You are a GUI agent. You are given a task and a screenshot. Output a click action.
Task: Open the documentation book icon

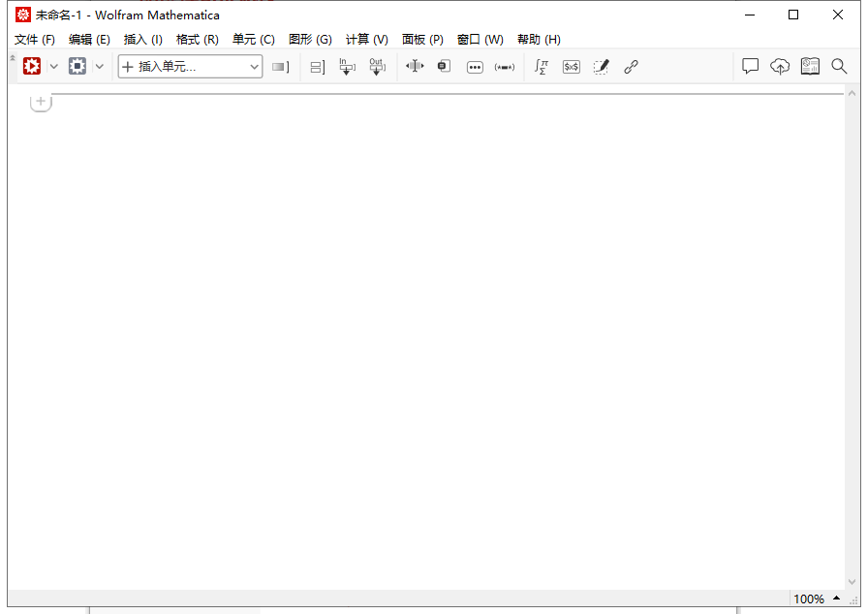810,67
